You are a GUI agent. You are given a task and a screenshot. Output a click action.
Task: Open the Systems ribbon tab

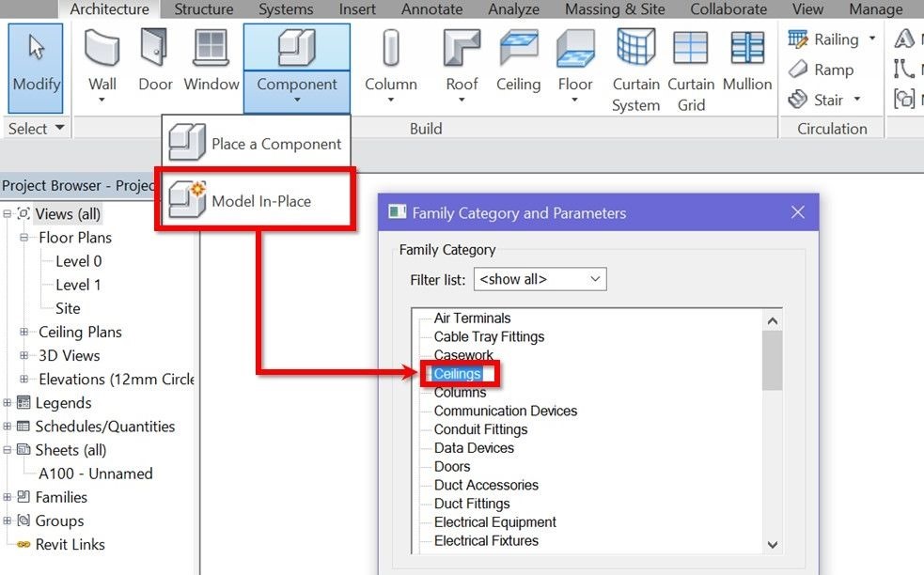[x=286, y=8]
